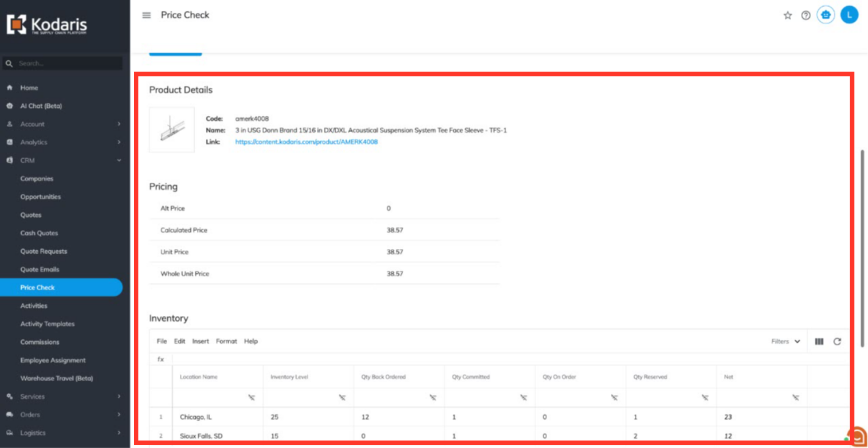Expand the Analytics sidebar section

click(x=119, y=142)
